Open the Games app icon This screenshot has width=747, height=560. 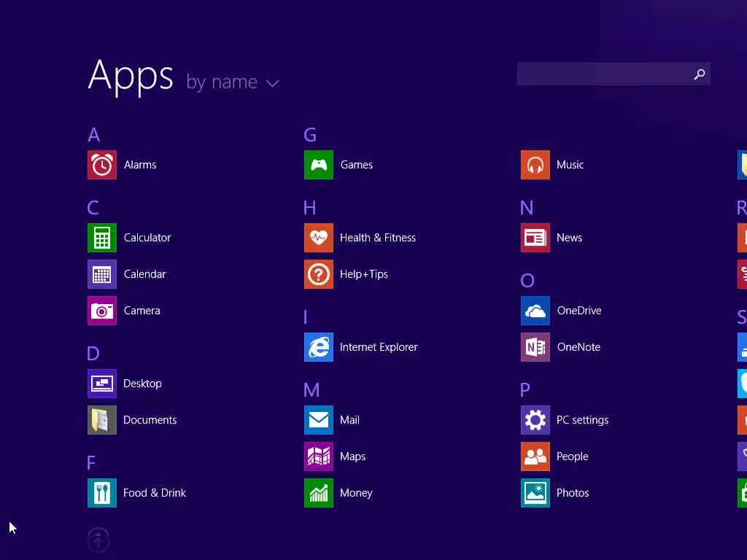pos(319,165)
